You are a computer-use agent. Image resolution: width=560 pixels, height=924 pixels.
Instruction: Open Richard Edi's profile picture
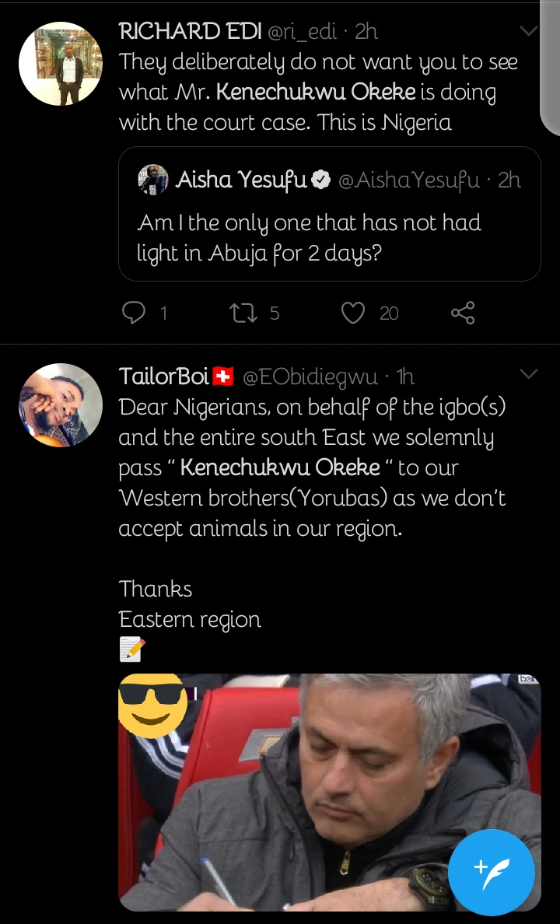(x=61, y=64)
